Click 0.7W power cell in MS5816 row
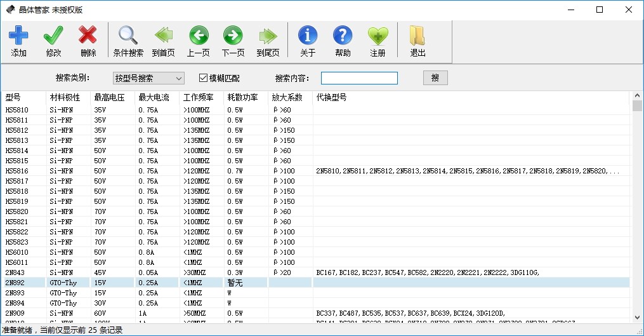 pyautogui.click(x=235, y=171)
